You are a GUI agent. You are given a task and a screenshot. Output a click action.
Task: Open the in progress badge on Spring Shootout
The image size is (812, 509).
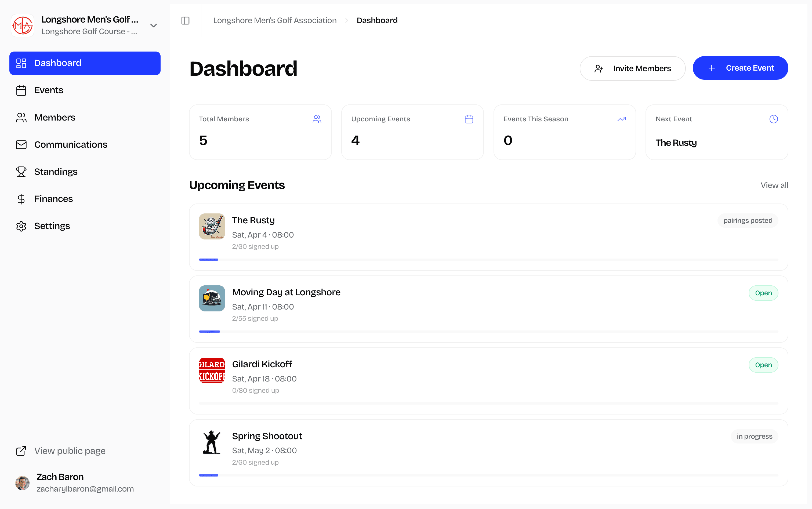point(754,436)
